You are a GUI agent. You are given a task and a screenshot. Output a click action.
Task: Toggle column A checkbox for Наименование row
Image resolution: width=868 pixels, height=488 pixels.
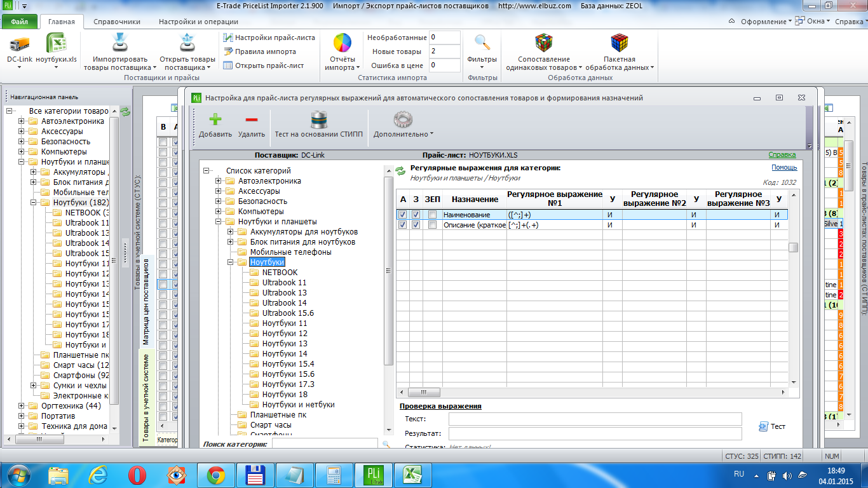pos(402,215)
